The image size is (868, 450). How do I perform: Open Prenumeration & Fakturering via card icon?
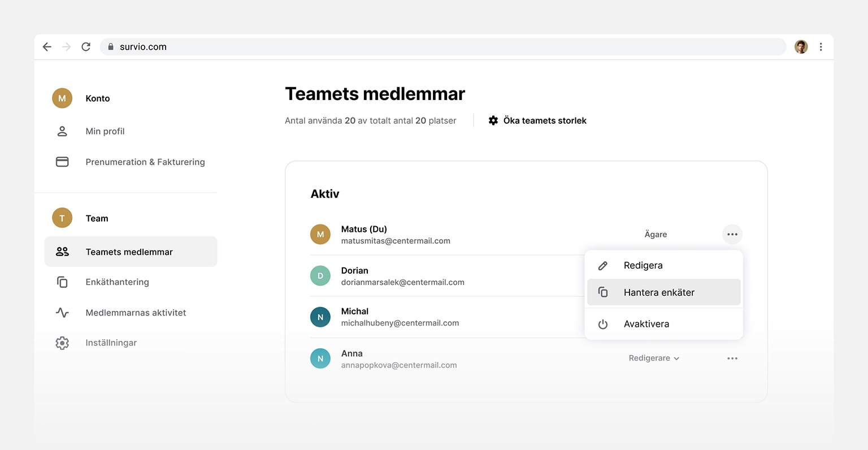pos(62,162)
